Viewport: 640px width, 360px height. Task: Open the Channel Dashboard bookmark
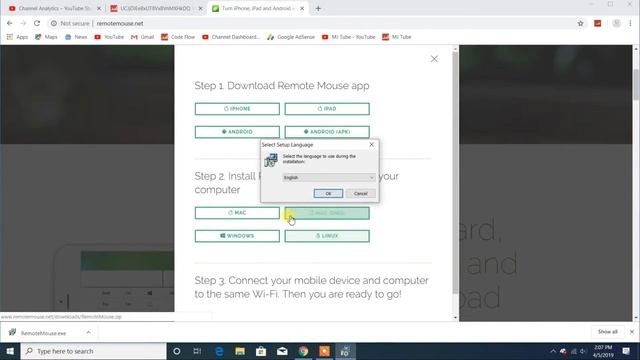(x=231, y=37)
